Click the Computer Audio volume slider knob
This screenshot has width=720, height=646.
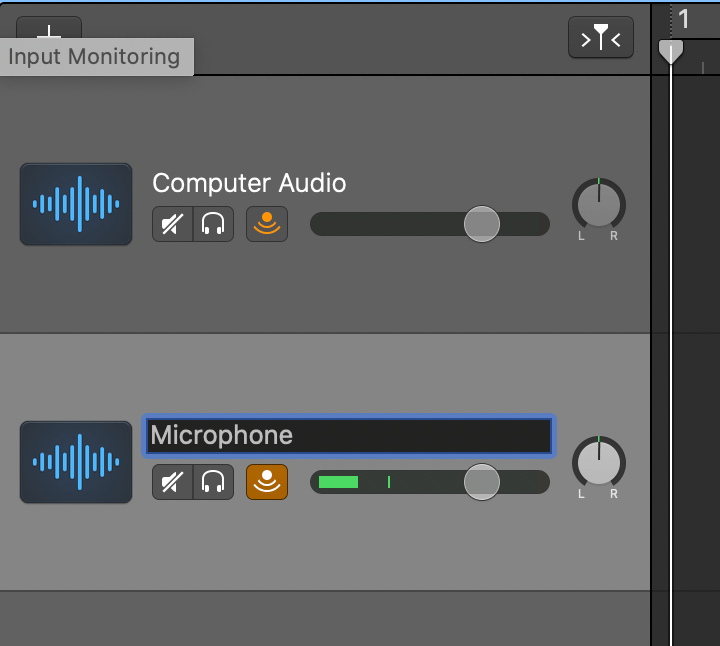click(482, 224)
